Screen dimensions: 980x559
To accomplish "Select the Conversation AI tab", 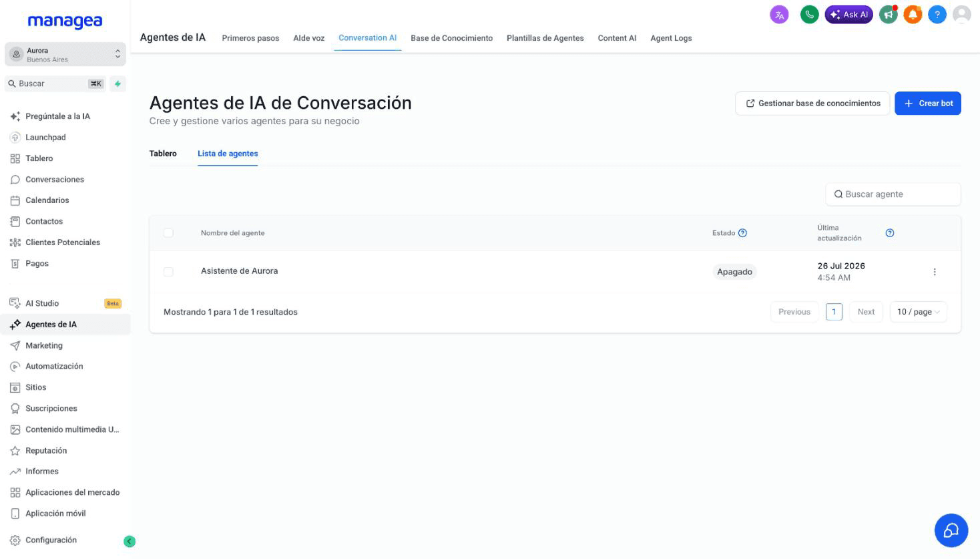I will pyautogui.click(x=367, y=38).
